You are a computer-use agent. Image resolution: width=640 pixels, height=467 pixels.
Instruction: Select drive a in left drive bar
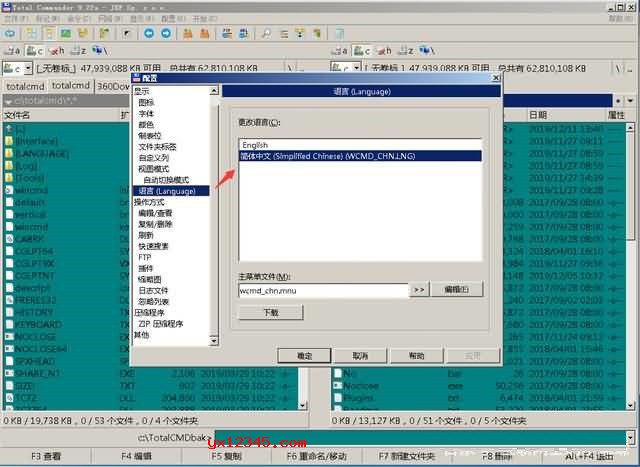point(12,51)
